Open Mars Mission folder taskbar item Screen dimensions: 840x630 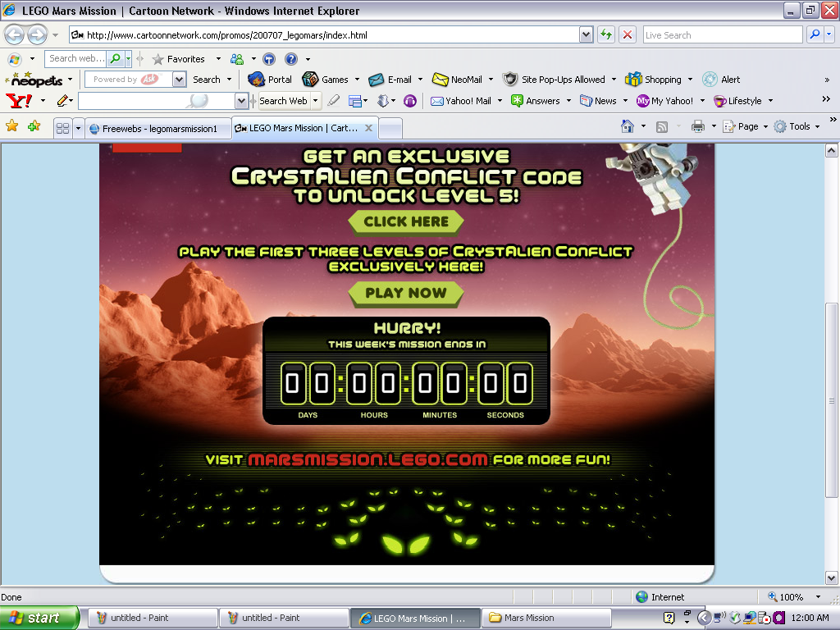(x=546, y=618)
